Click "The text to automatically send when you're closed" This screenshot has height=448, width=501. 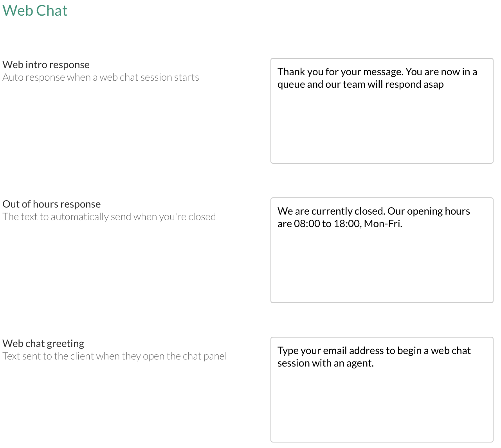click(109, 217)
